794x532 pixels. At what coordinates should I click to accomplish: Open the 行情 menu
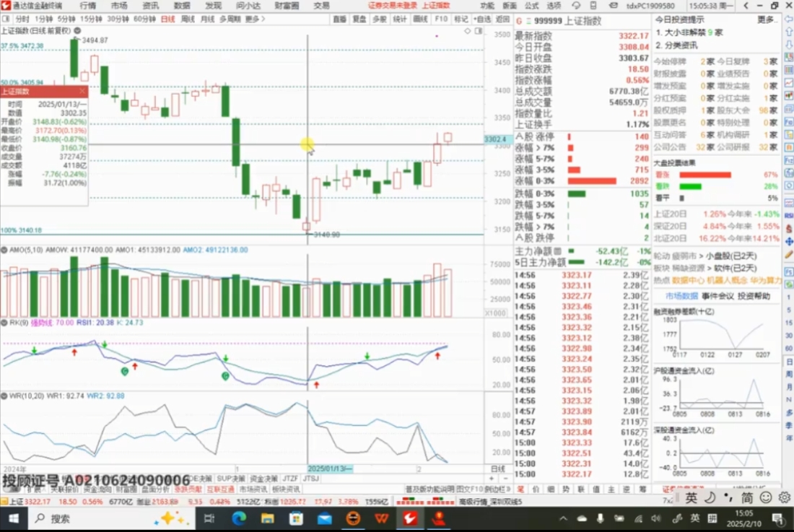tap(87, 5)
